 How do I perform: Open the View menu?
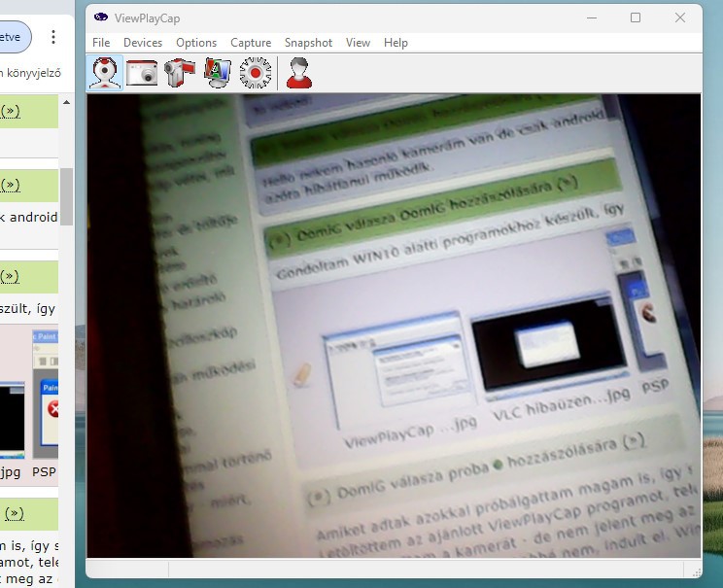pos(358,43)
